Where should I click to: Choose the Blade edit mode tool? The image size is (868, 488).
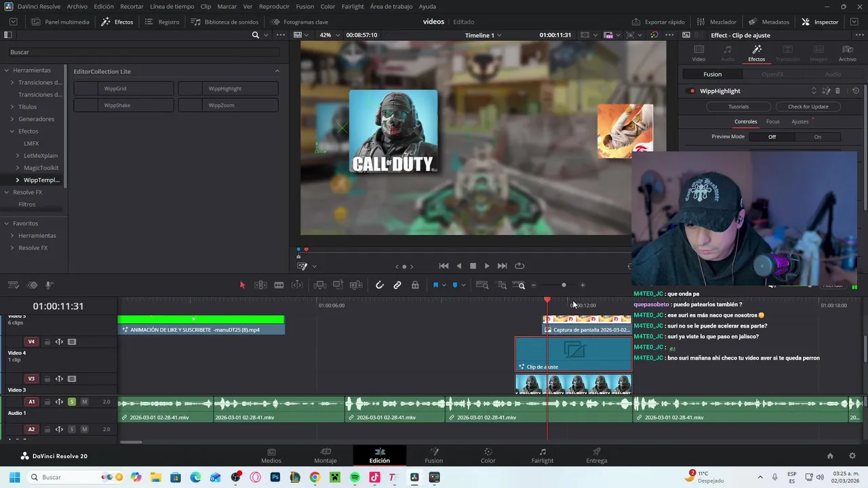279,285
